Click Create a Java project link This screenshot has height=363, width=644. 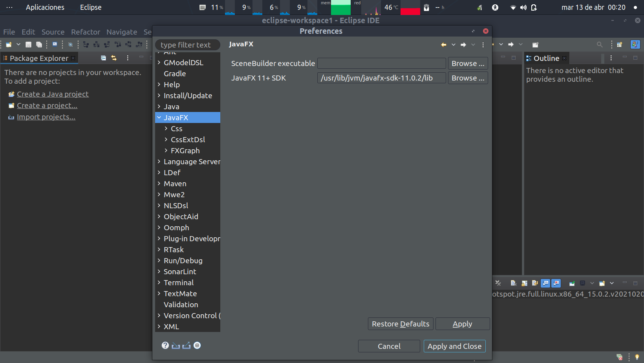(53, 94)
